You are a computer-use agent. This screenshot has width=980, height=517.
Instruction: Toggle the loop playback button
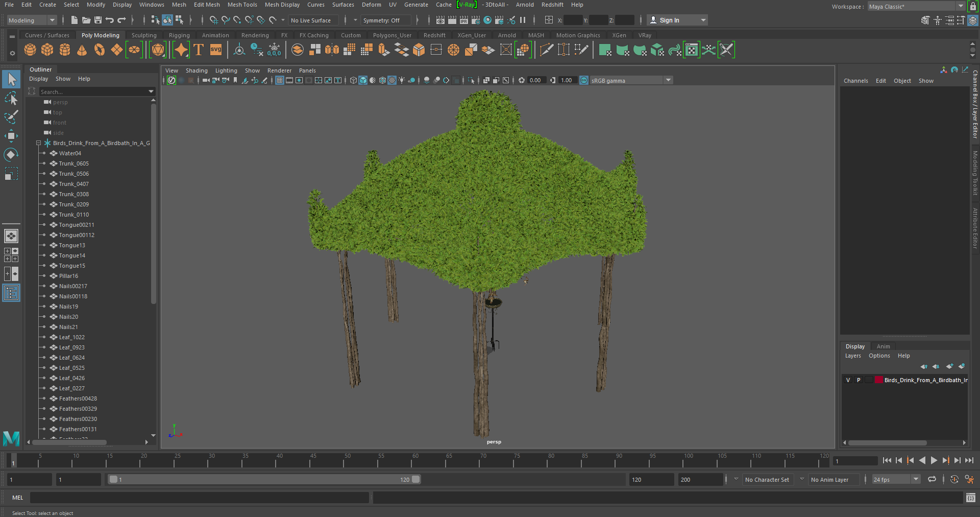tap(932, 480)
